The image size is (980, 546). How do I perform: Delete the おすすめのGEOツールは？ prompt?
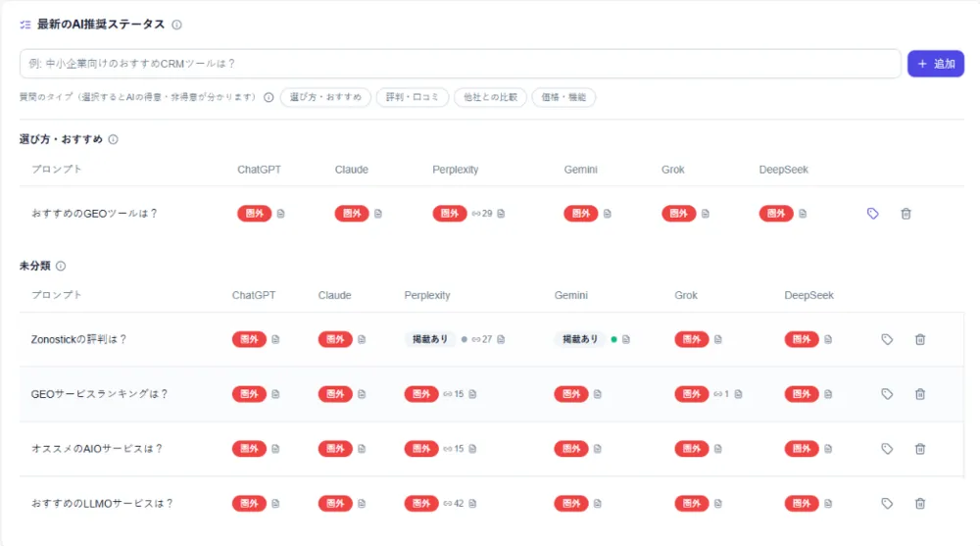point(906,214)
